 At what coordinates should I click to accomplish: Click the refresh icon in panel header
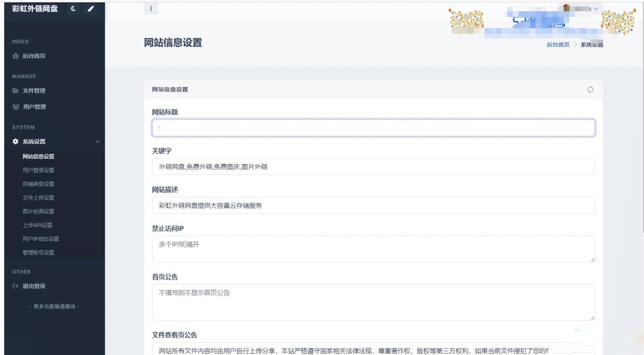[590, 89]
